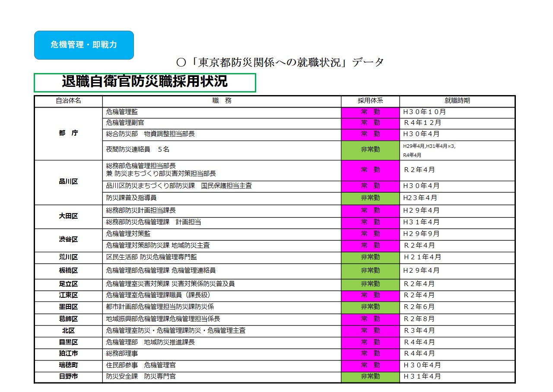553x392 pixels.
Task: Select the 職 務 column header
Action: pyautogui.click(x=222, y=101)
